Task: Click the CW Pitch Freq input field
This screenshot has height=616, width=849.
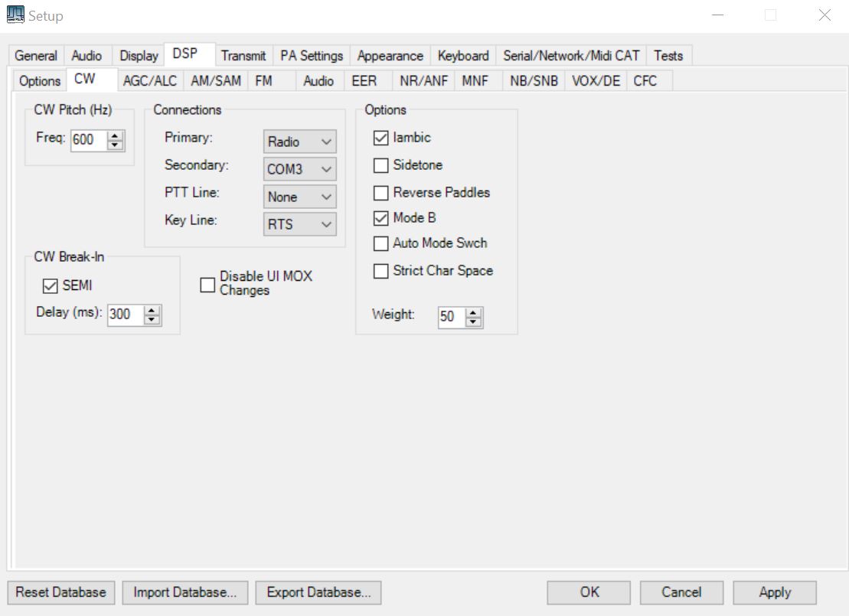Action: coord(89,140)
